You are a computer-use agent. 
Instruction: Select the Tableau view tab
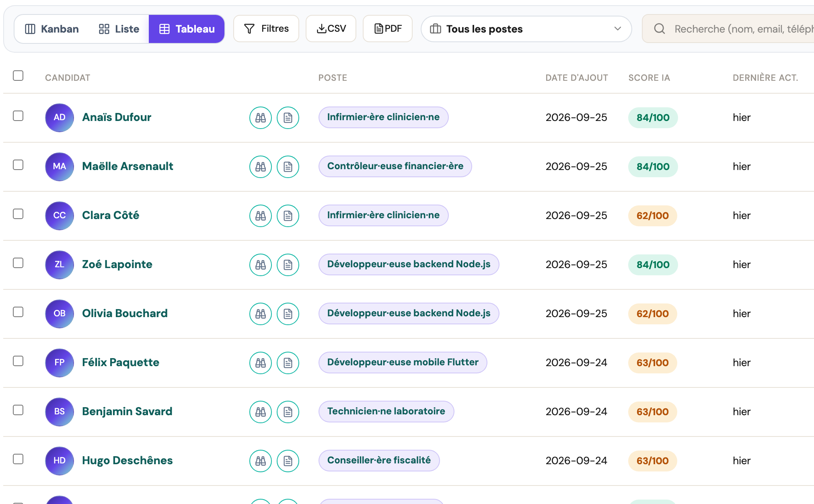[x=187, y=29]
